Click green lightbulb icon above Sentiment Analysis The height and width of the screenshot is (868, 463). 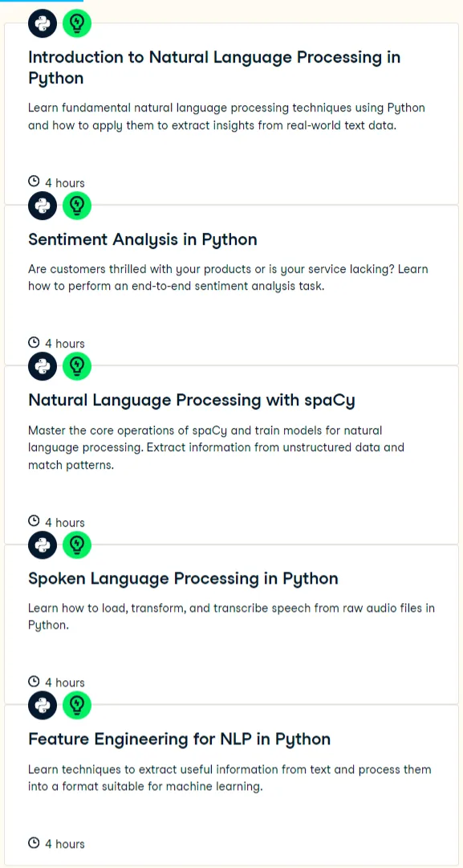(77, 206)
